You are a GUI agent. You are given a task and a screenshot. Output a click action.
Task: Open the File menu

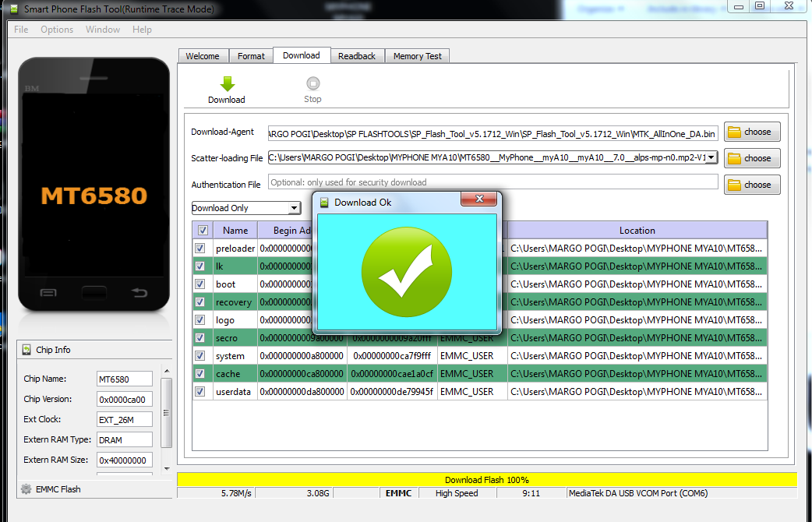(x=21, y=30)
